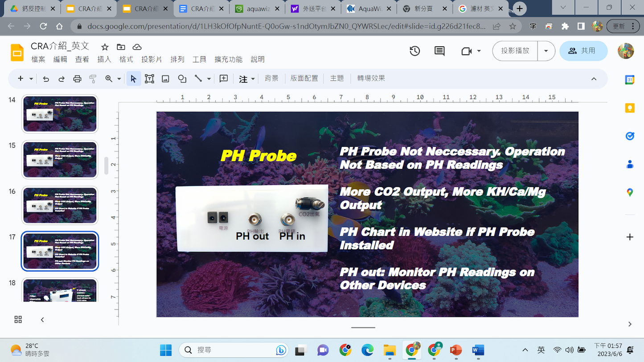This screenshot has width=644, height=362.
Task: Open the shape tool
Action: (182, 79)
